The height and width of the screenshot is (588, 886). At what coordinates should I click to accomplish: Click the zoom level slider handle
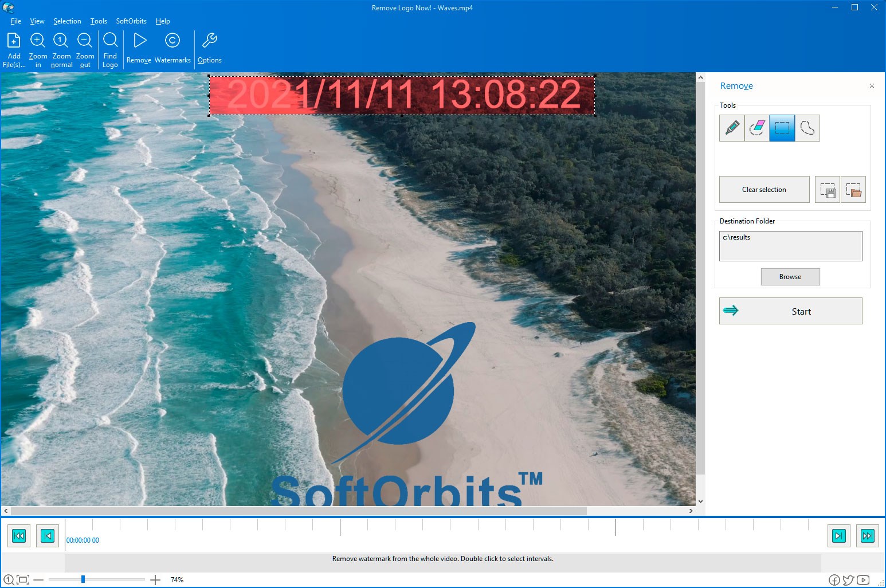(x=83, y=579)
